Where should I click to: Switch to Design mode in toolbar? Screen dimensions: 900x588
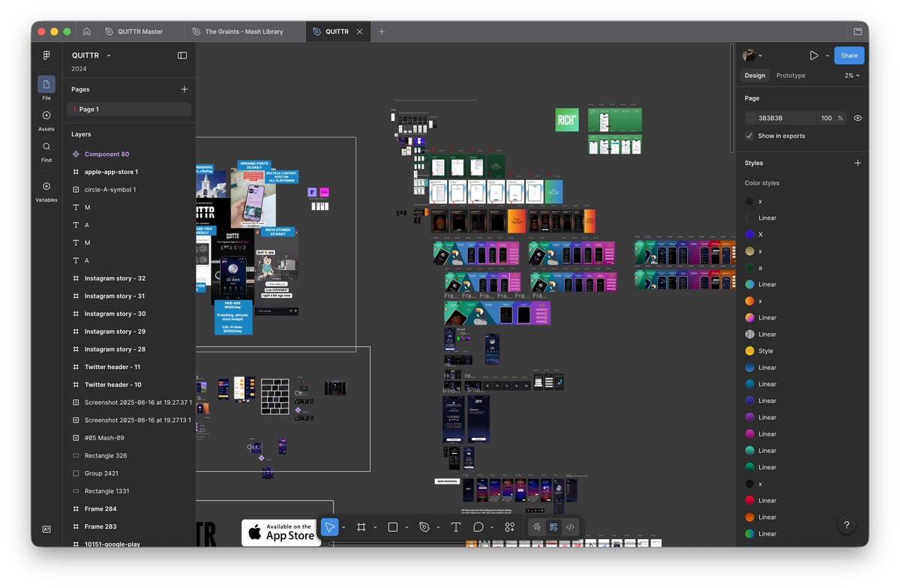(x=553, y=527)
